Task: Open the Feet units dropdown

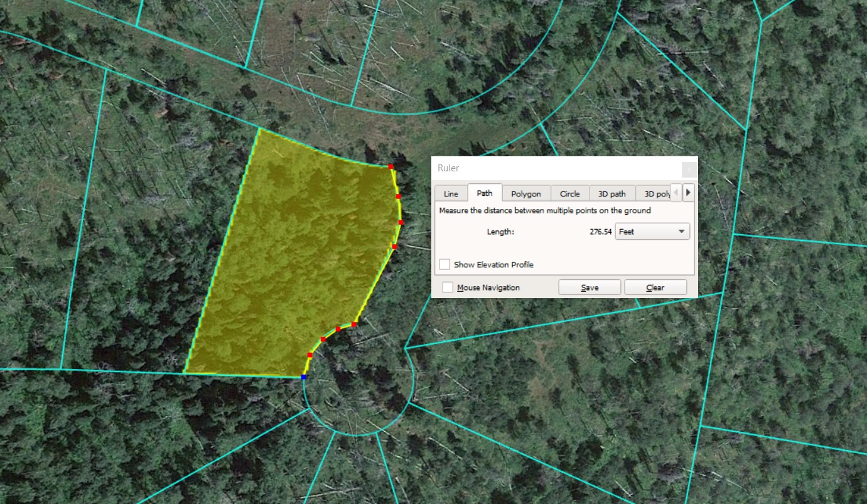Action: click(x=652, y=232)
